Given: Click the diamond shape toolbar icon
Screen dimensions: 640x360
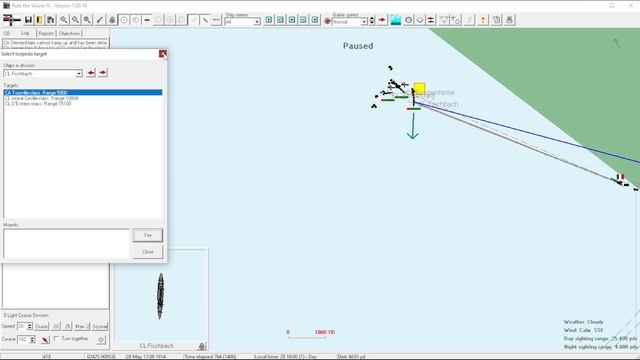Looking at the screenshot, I should pos(420,20).
